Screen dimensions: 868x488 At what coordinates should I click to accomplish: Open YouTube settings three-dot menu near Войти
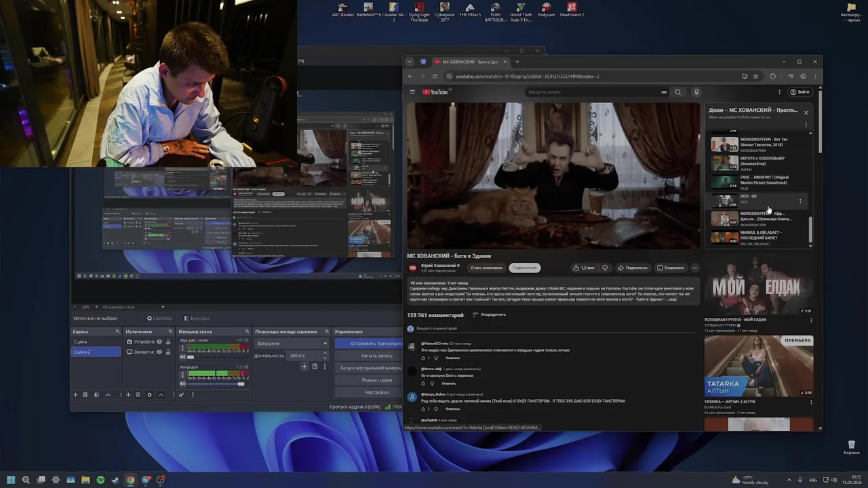(779, 92)
